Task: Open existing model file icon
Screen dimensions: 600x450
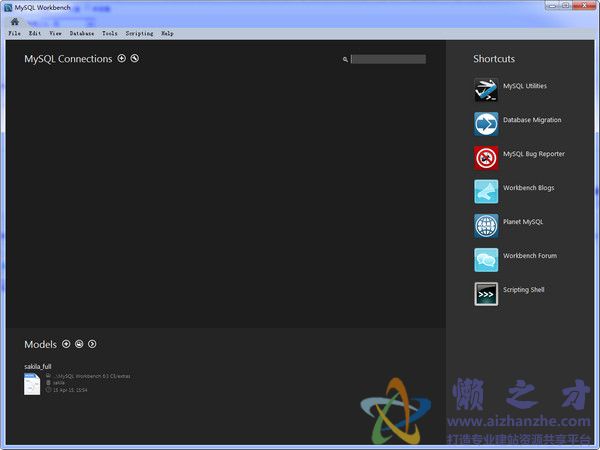Action: click(x=79, y=344)
